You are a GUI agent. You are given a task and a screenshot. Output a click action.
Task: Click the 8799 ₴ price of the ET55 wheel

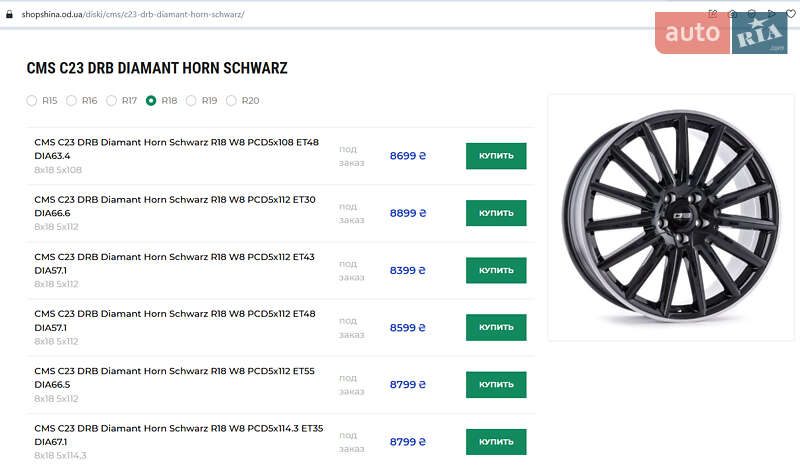408,385
